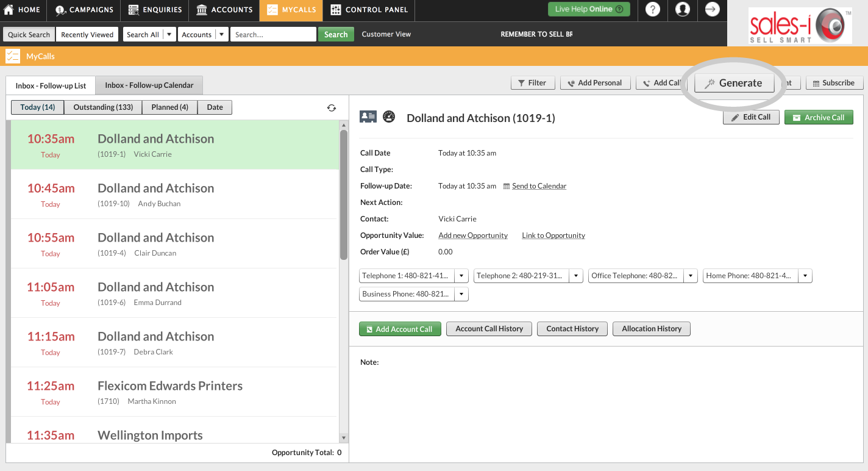Select the 11:35am Wellington Imports call
This screenshot has width=868, height=471.
[174, 430]
